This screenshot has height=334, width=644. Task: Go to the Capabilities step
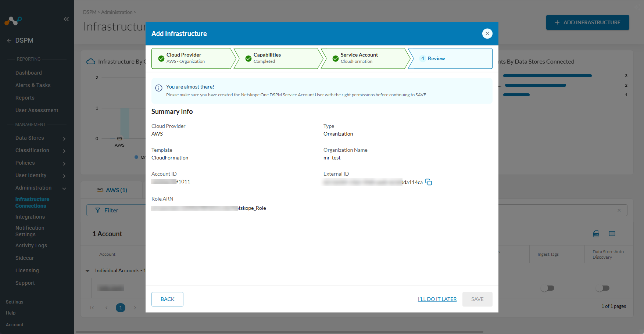(x=279, y=58)
